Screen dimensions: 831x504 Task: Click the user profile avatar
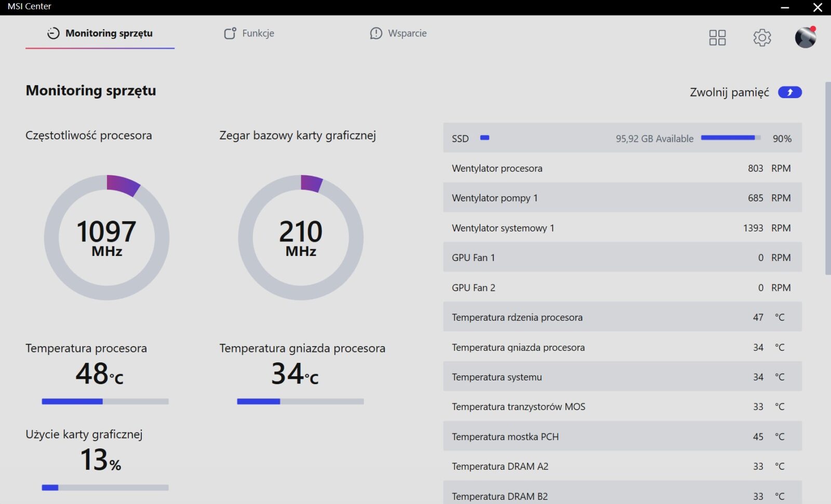(x=805, y=37)
